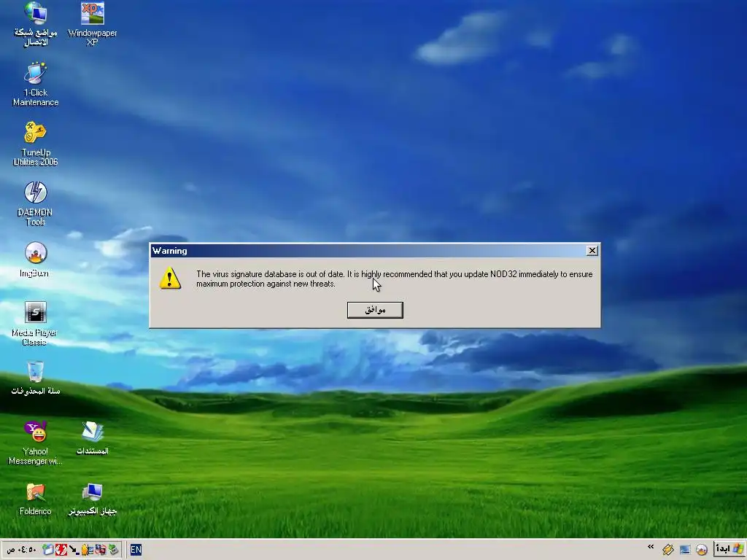Click the Winamp quick launch icon
The height and width of the screenshot is (560, 747).
coord(668,550)
